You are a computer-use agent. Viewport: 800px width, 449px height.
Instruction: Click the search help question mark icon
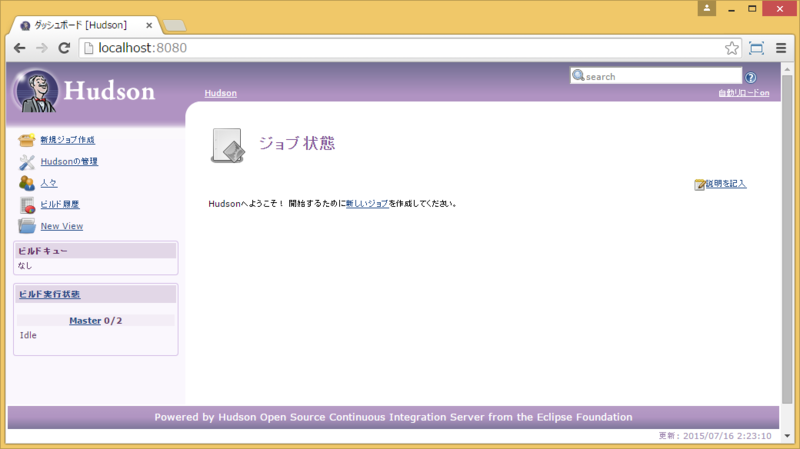(751, 78)
